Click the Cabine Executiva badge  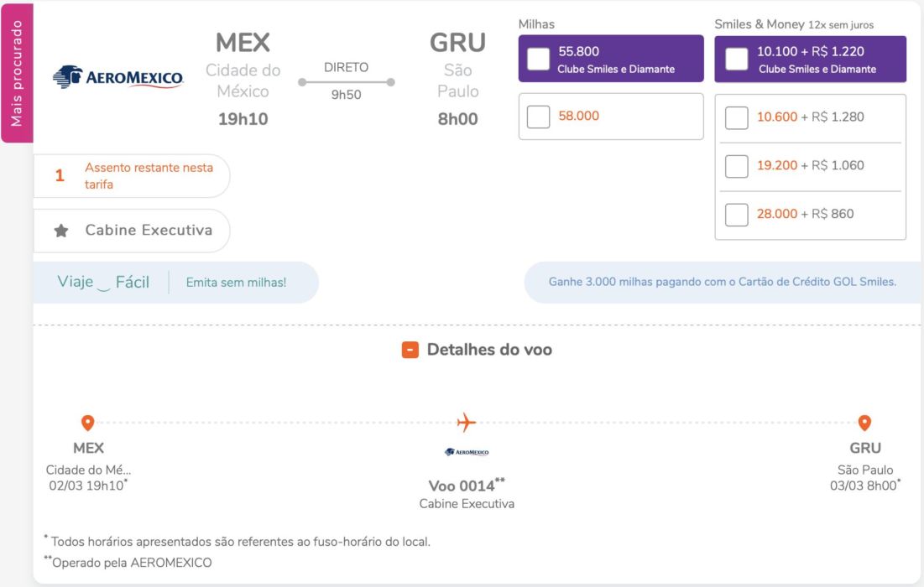tap(132, 231)
